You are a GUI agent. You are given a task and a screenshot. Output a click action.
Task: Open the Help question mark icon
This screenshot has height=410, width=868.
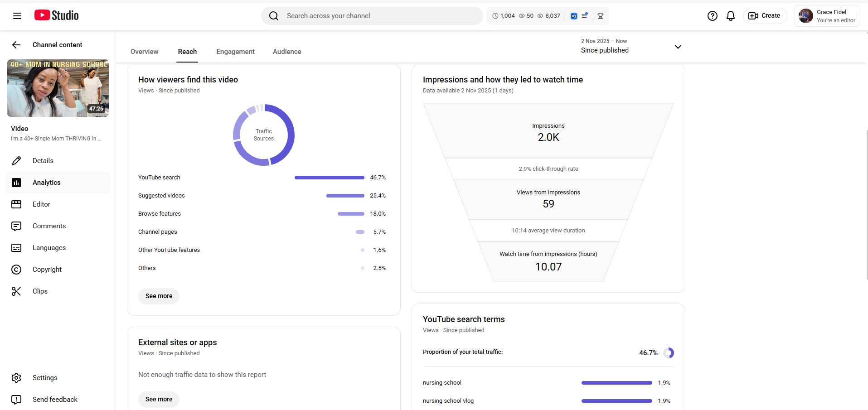pos(712,16)
